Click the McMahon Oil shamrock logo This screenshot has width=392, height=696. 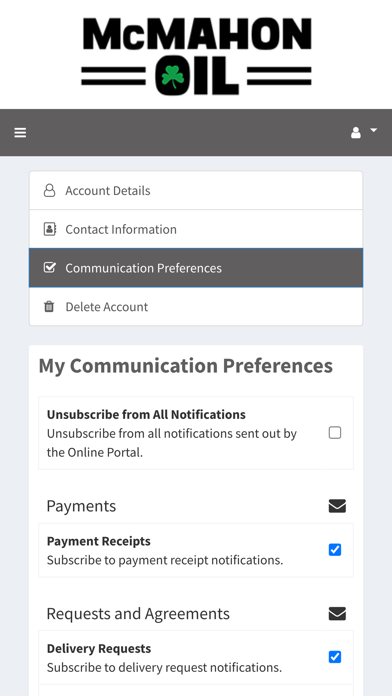[196, 55]
